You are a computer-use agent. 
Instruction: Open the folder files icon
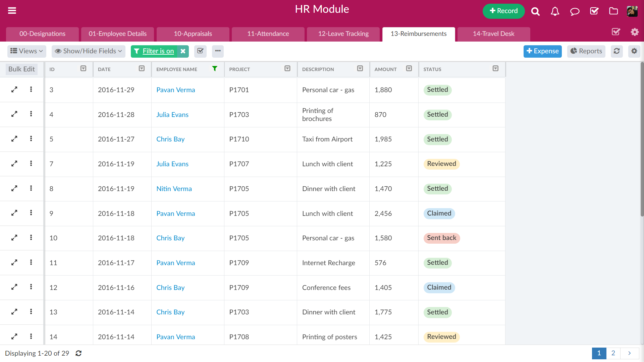(613, 11)
